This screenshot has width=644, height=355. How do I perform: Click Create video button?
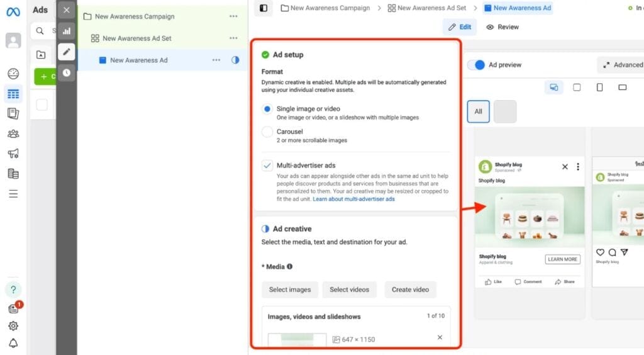[x=410, y=290]
